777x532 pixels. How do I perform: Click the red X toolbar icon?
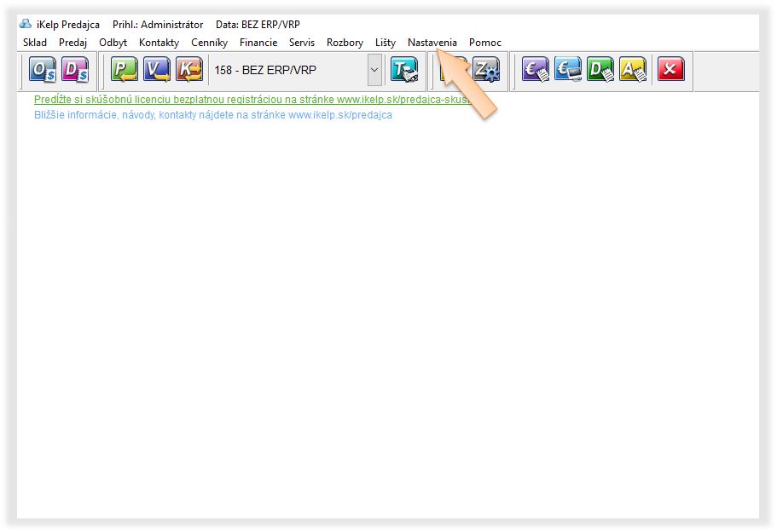pos(671,70)
